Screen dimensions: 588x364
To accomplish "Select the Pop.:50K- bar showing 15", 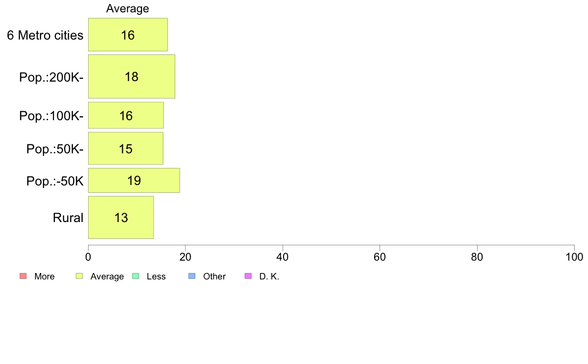I will (126, 148).
